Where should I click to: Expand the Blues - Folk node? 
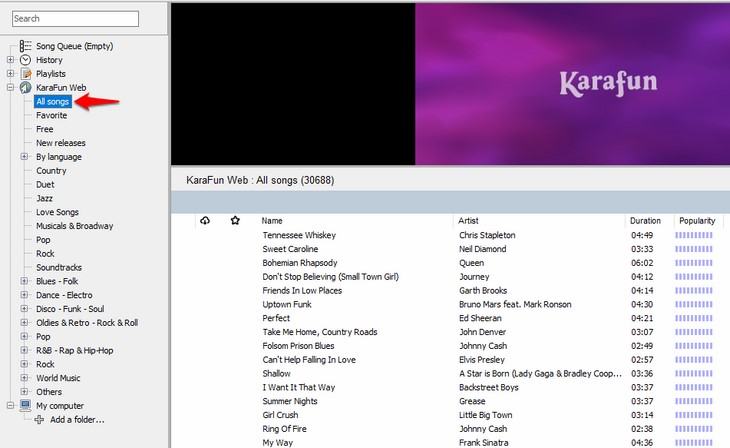coord(24,281)
